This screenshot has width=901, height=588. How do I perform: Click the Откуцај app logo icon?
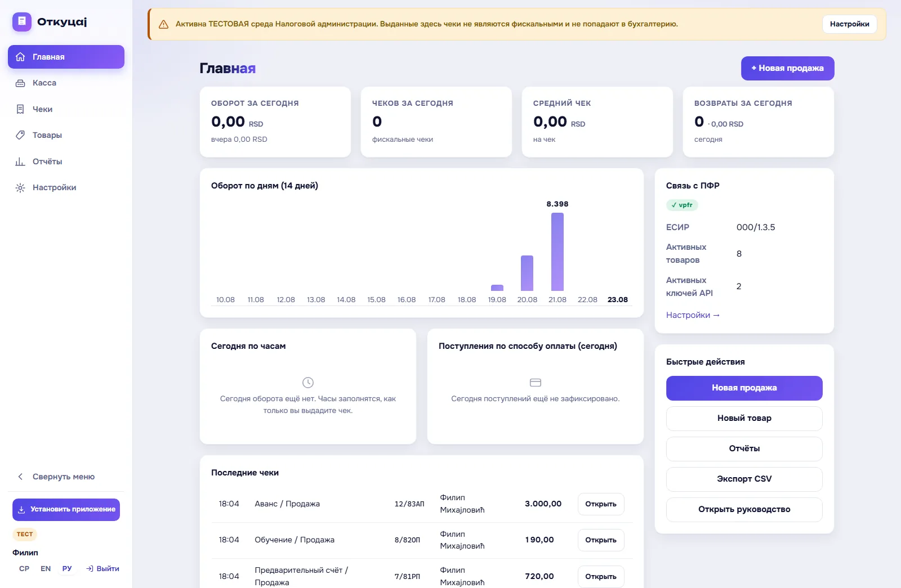coord(22,22)
